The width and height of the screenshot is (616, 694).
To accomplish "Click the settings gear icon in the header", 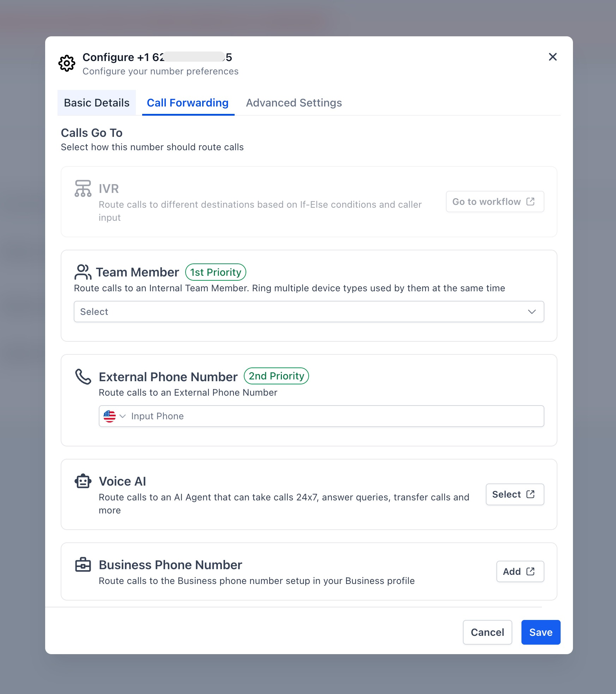I will (67, 63).
